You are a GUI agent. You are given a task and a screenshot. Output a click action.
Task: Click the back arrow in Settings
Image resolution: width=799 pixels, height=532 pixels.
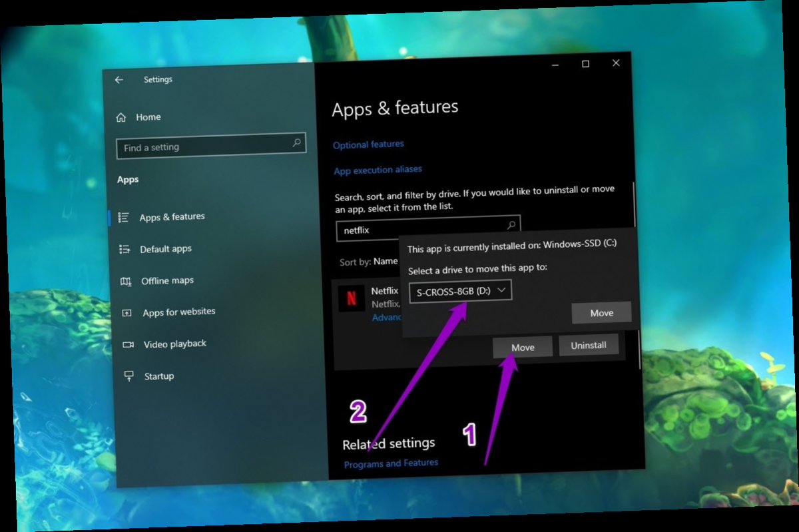119,80
